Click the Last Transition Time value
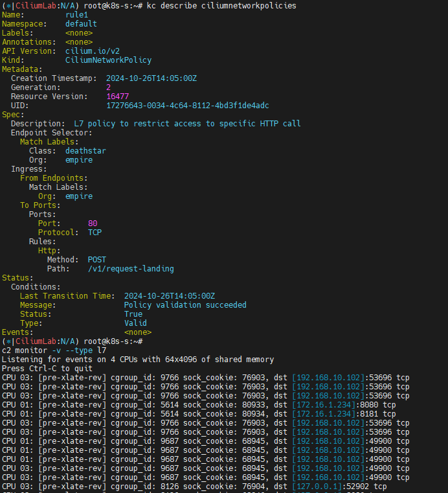 click(169, 296)
